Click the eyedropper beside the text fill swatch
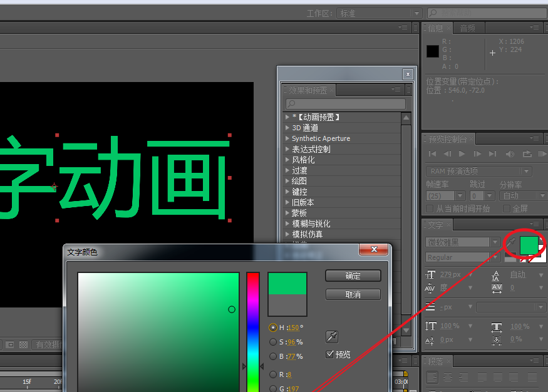This screenshot has height=392, width=548. 511,242
